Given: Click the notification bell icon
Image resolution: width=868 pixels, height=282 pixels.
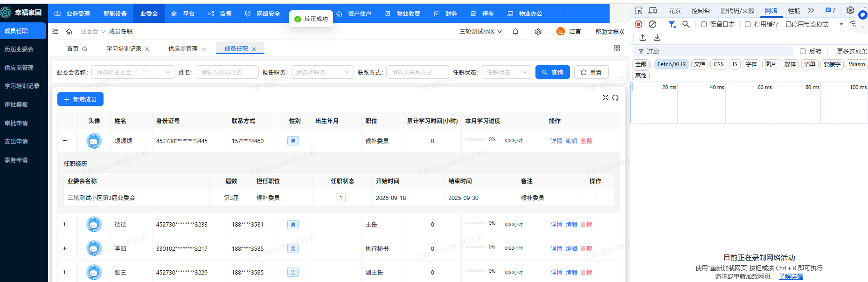Looking at the screenshot, I should click(x=515, y=32).
